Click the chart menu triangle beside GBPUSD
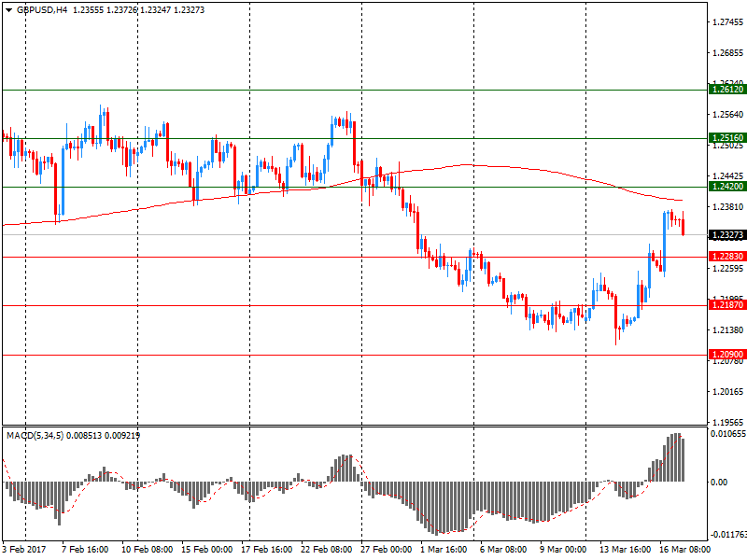This screenshot has height=560, width=747. coord(8,10)
